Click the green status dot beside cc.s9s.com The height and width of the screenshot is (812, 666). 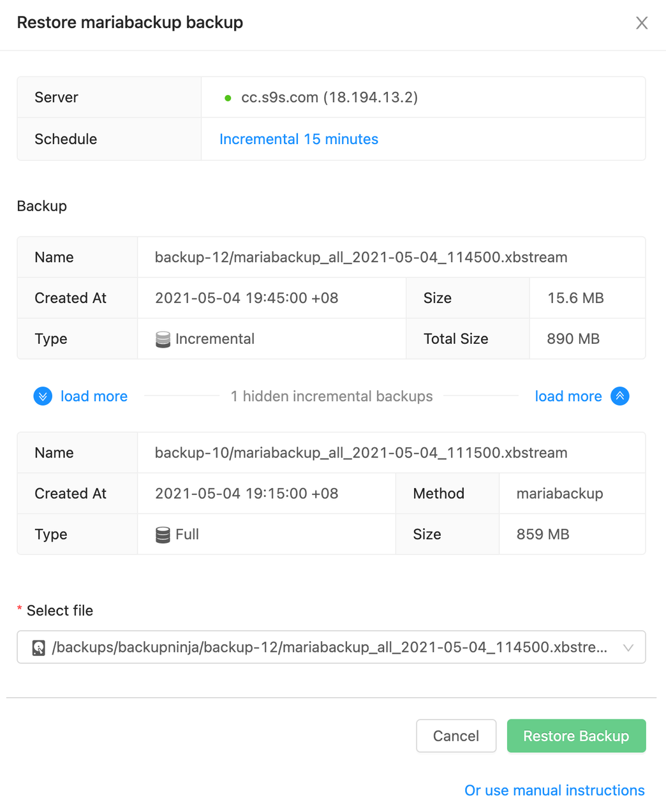[x=228, y=97]
